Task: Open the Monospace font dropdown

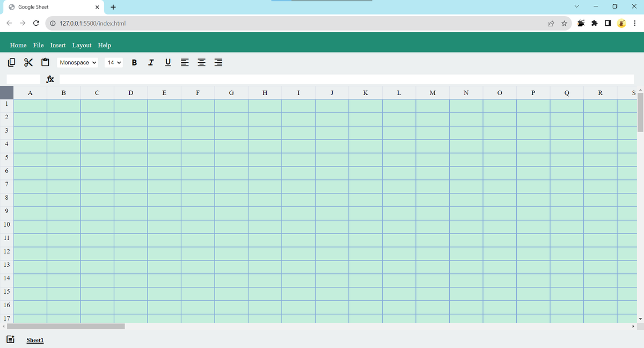Action: tap(78, 62)
